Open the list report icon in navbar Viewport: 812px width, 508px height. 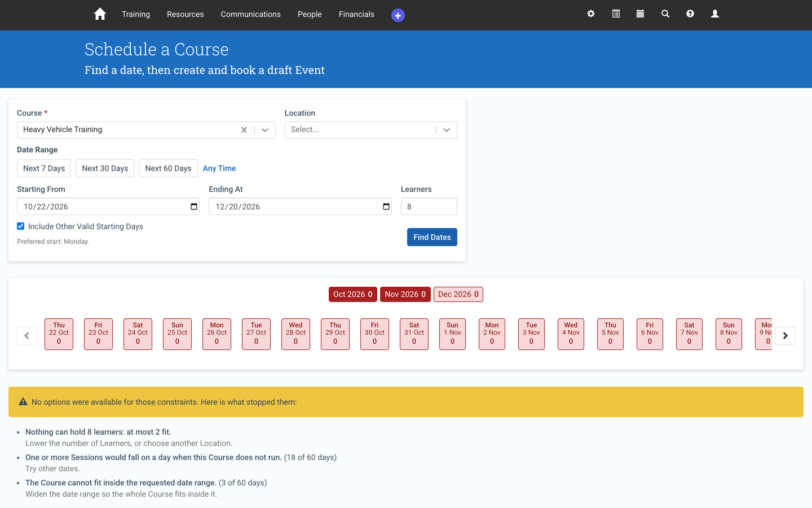[x=616, y=14]
